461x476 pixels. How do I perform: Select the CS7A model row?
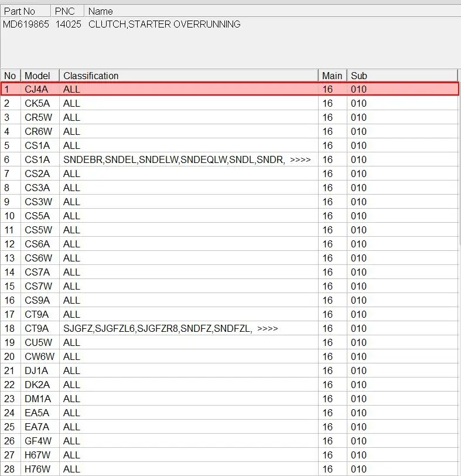[230, 272]
